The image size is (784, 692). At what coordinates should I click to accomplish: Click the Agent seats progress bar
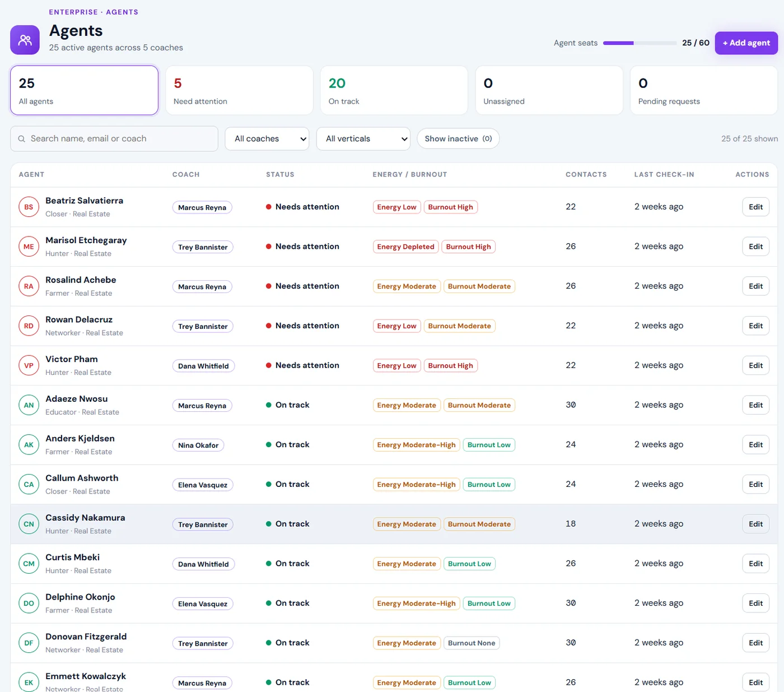click(x=640, y=43)
